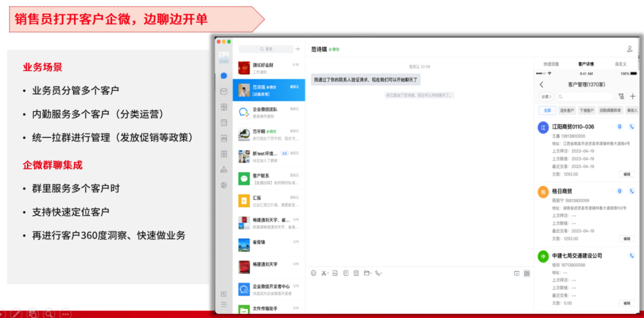Open the Workbench grid icon in sidebar
This screenshot has width=644, height=318.
(224, 154)
